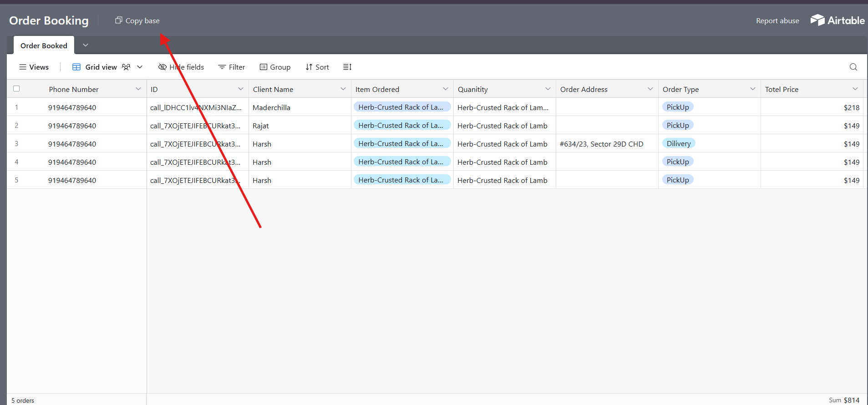Screen dimensions: 868x405
Task: Click the Copy base icon
Action: pos(118,20)
